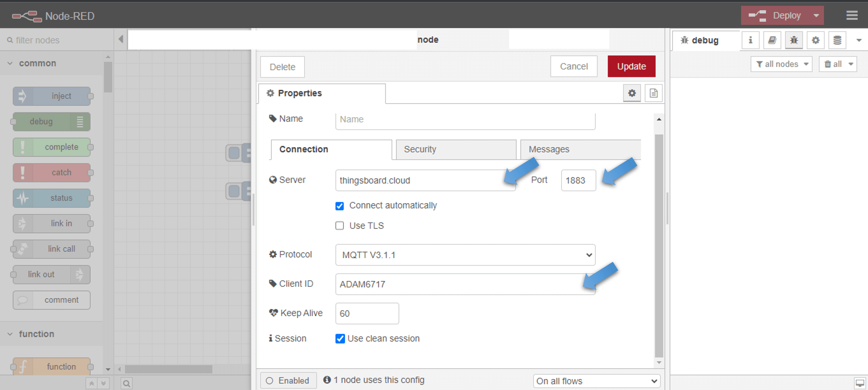Viewport: 868px width, 390px height.
Task: Open the help book sidebar icon
Action: point(772,40)
